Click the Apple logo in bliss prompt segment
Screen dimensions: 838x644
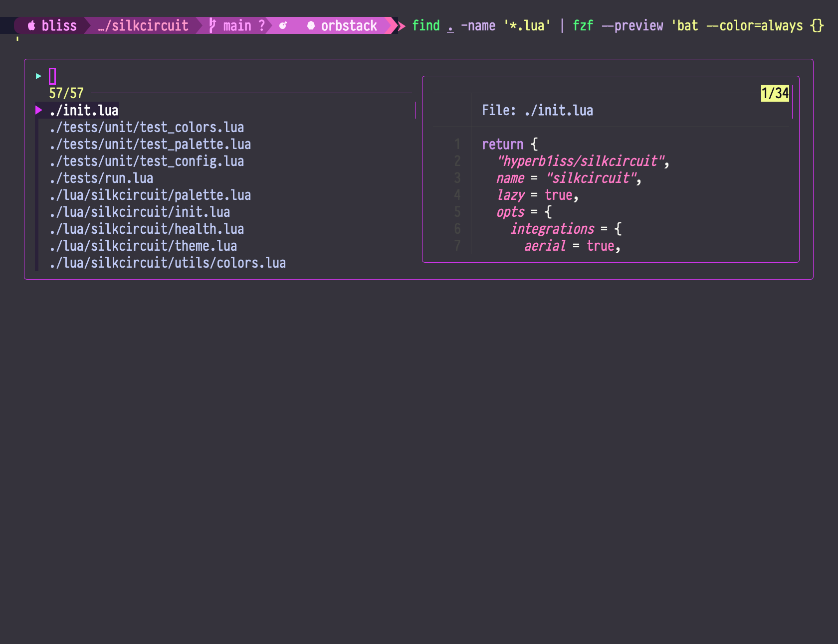[31, 25]
